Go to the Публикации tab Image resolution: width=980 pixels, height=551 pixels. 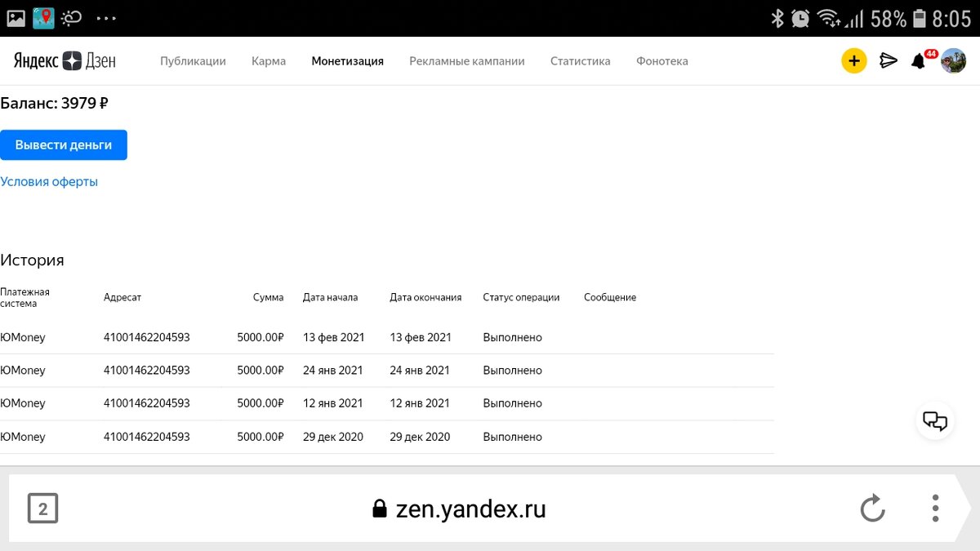click(x=193, y=61)
